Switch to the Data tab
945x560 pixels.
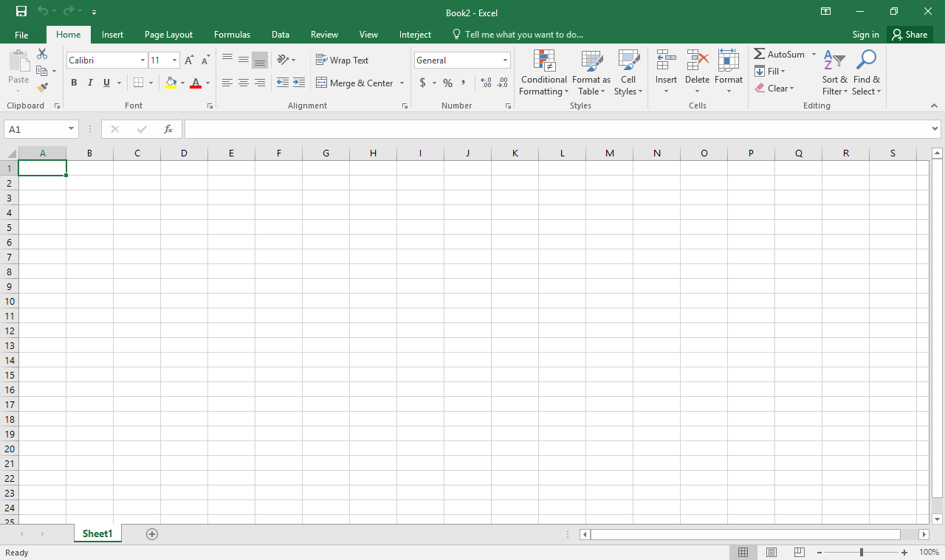[x=280, y=35]
